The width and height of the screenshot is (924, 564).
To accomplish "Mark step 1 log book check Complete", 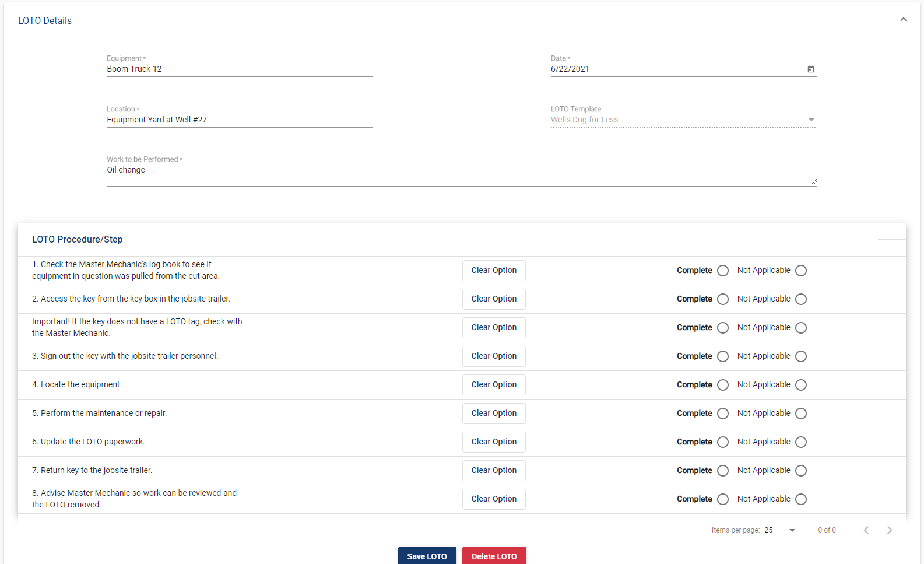I will (723, 271).
